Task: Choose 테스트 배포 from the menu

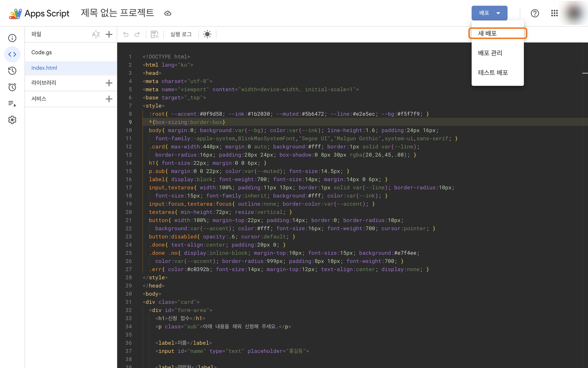Action: pyautogui.click(x=498, y=72)
